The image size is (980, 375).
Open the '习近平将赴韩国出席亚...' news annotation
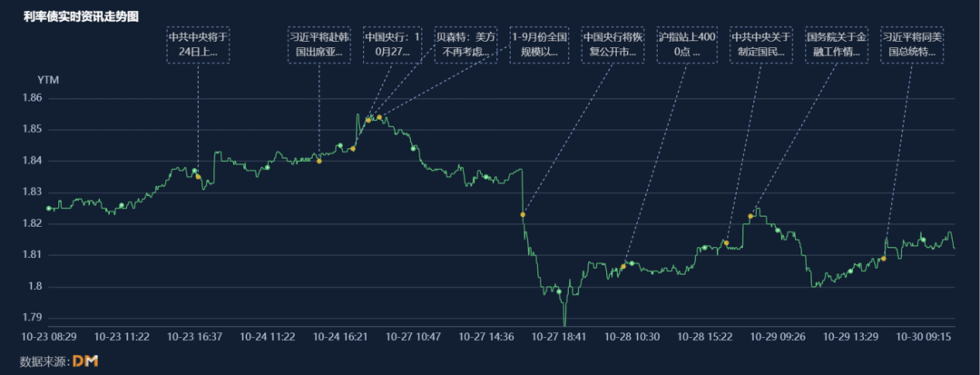pyautogui.click(x=319, y=44)
